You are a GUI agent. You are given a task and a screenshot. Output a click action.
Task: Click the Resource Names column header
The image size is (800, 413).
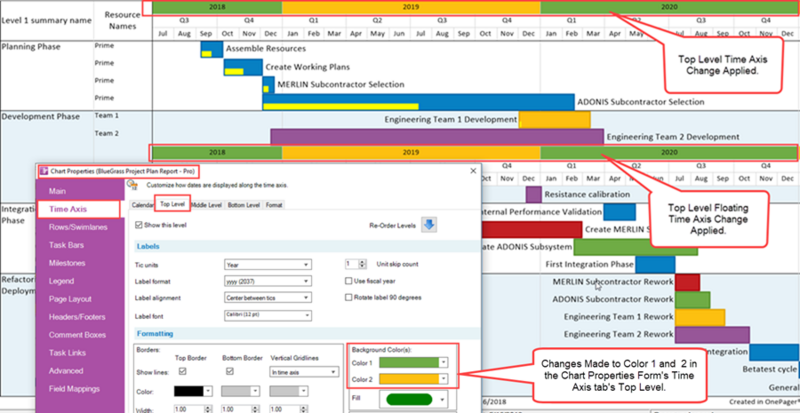123,20
